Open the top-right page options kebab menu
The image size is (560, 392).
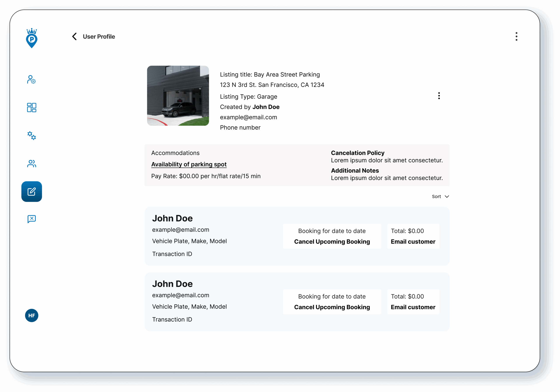pyautogui.click(x=516, y=36)
